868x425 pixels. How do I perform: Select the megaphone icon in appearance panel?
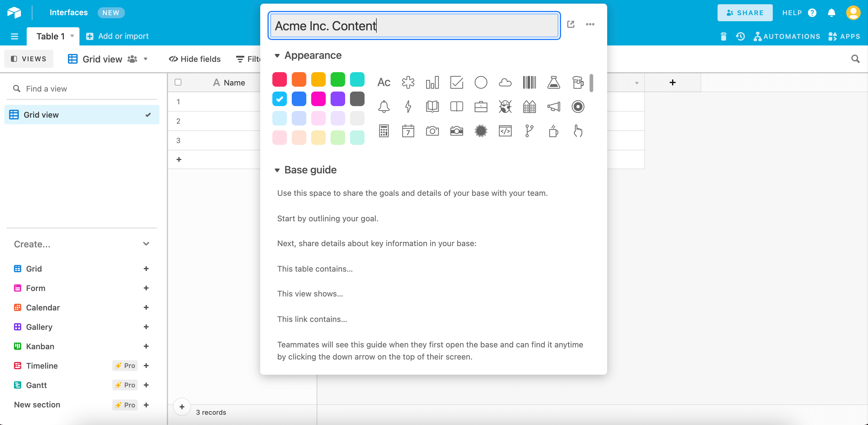click(554, 106)
